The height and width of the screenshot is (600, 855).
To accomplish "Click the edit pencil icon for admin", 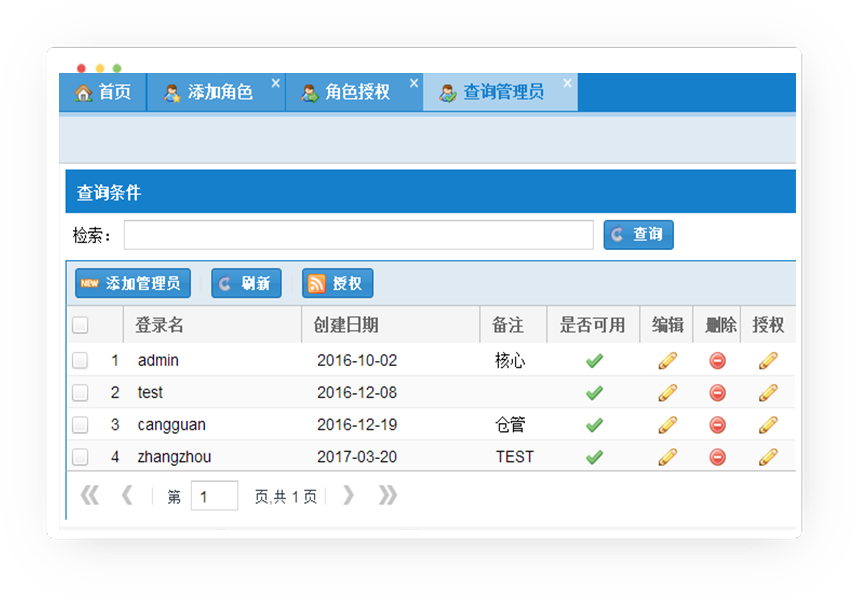I will tap(667, 361).
